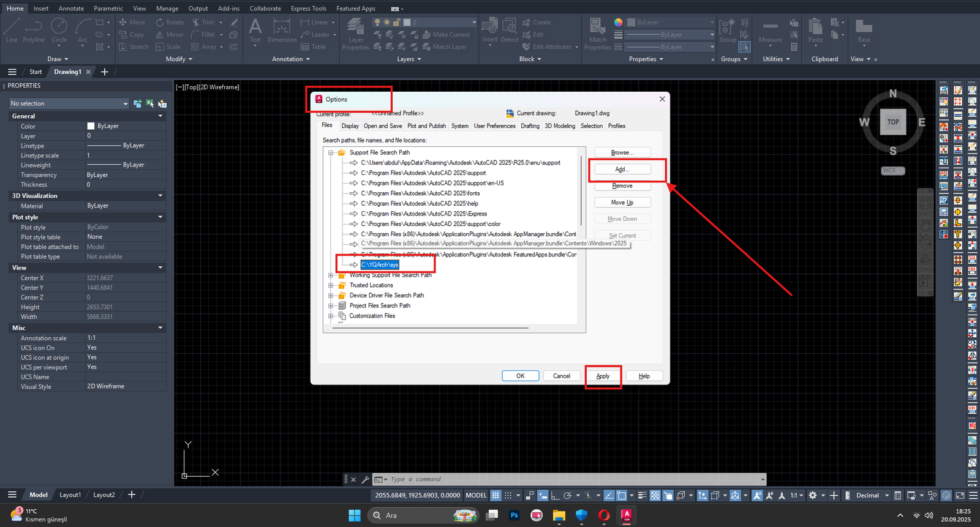Click the Add... button in Options
This screenshot has height=527, width=980.
(622, 170)
